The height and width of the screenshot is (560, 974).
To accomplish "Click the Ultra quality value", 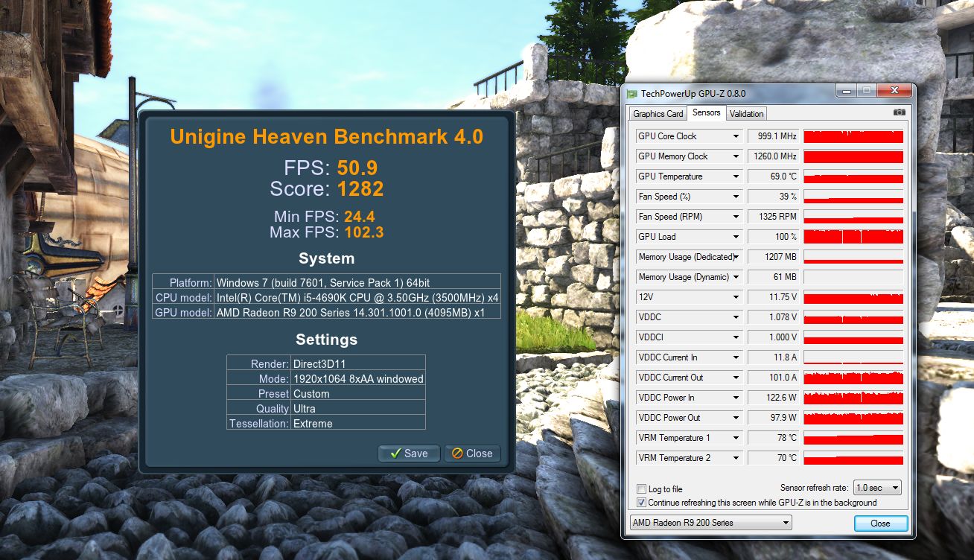I will [305, 409].
